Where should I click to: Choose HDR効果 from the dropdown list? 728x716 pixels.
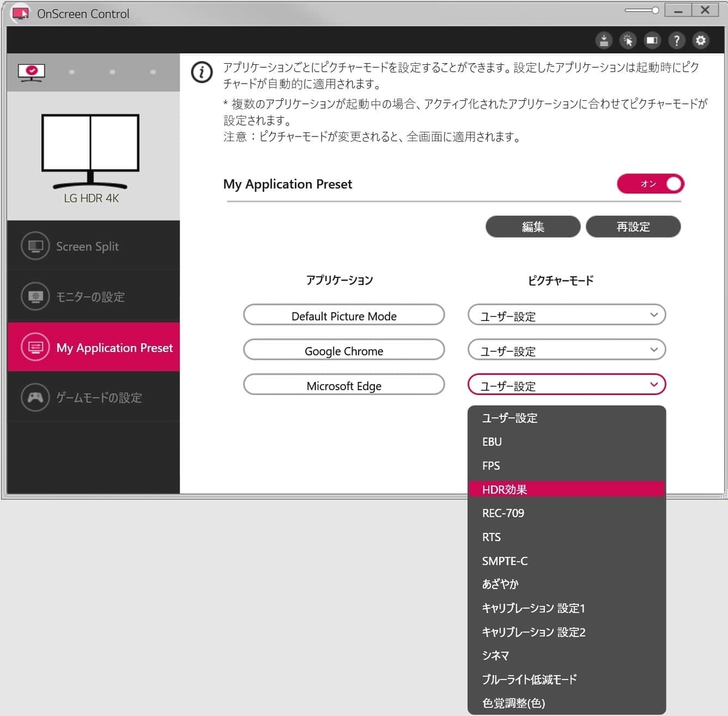[567, 489]
